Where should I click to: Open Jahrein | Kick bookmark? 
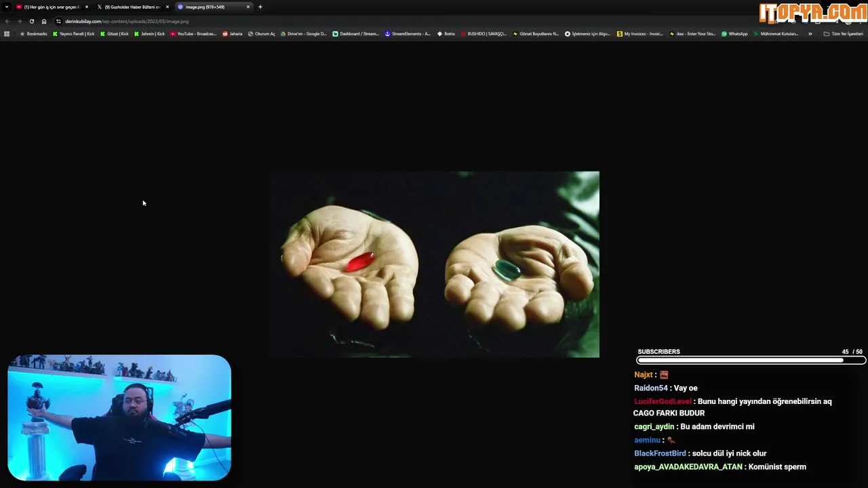pyautogui.click(x=149, y=33)
